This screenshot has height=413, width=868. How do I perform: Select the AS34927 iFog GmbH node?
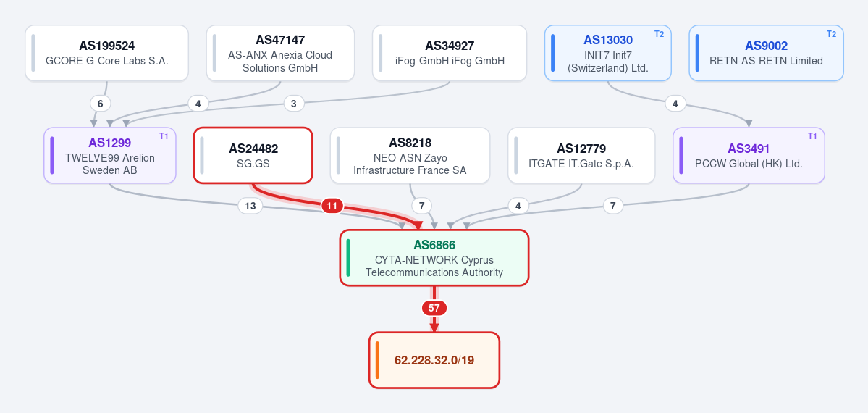click(x=450, y=53)
